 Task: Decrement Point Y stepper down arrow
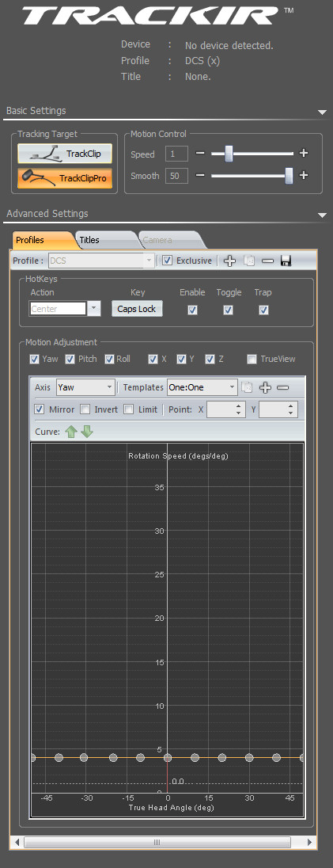pos(292,413)
